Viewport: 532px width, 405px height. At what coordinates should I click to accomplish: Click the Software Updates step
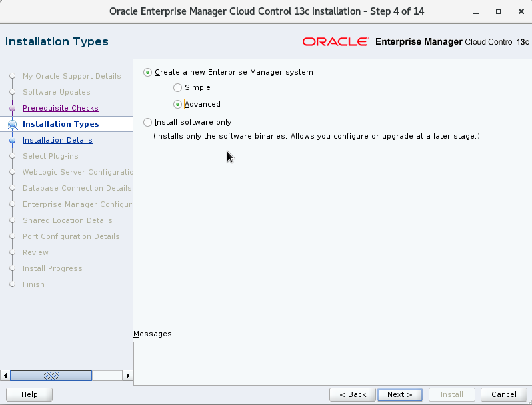(56, 92)
